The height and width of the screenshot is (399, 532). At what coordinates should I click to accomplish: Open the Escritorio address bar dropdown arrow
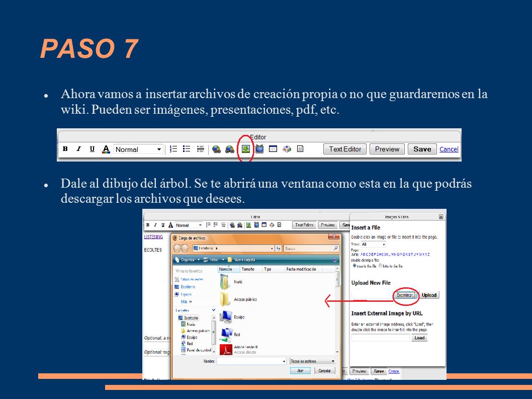pos(272,249)
